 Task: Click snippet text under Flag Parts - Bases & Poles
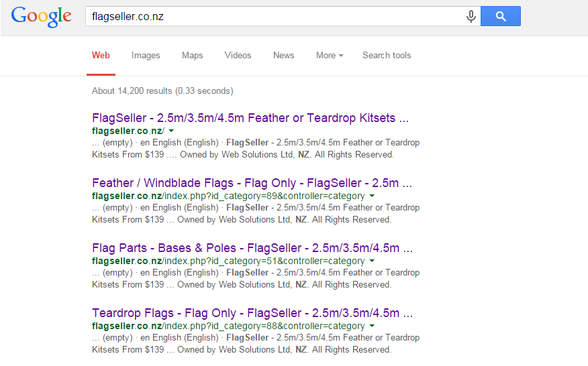[x=256, y=279]
